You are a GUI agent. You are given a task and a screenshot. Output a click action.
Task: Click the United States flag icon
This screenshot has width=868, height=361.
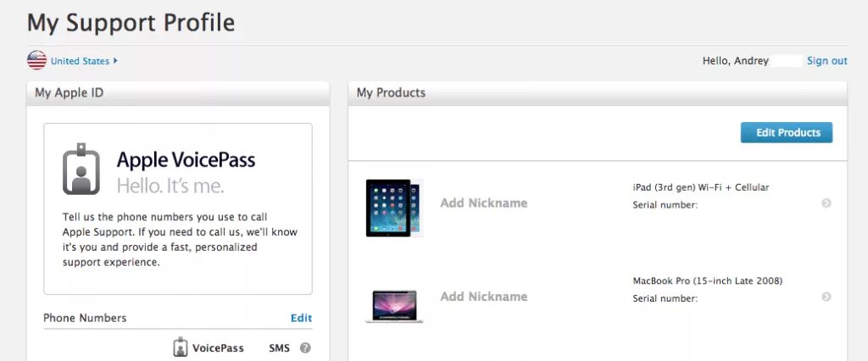[x=36, y=60]
